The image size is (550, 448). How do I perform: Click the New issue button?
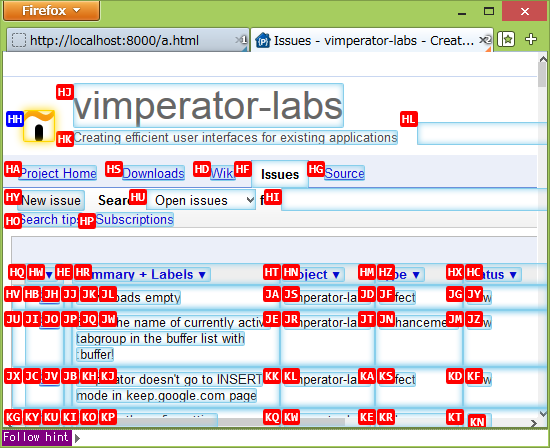pyautogui.click(x=51, y=200)
